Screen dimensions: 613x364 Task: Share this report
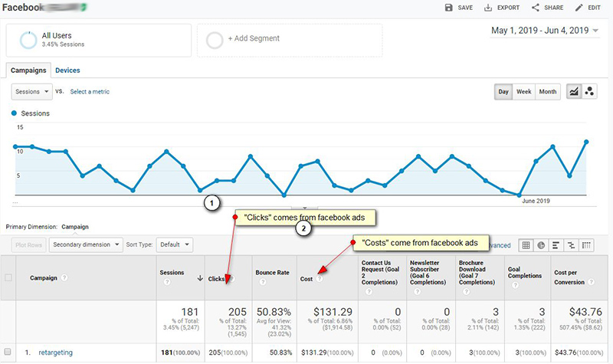[x=549, y=8]
